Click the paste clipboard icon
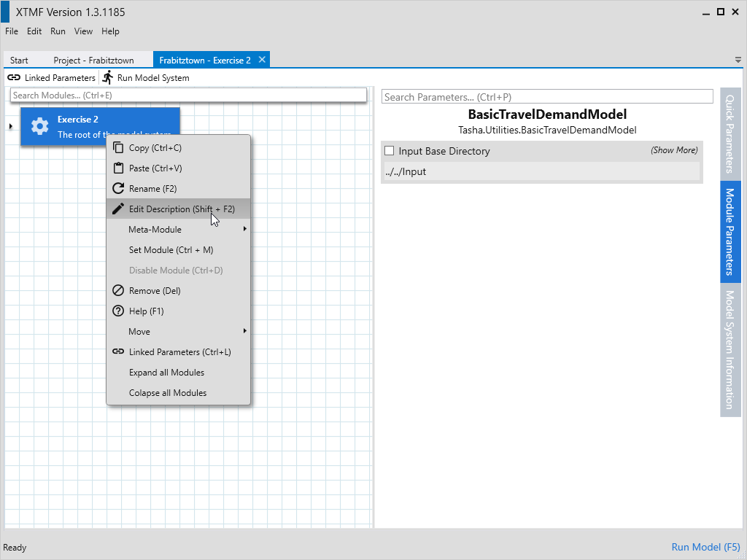747x560 pixels. pyautogui.click(x=118, y=168)
